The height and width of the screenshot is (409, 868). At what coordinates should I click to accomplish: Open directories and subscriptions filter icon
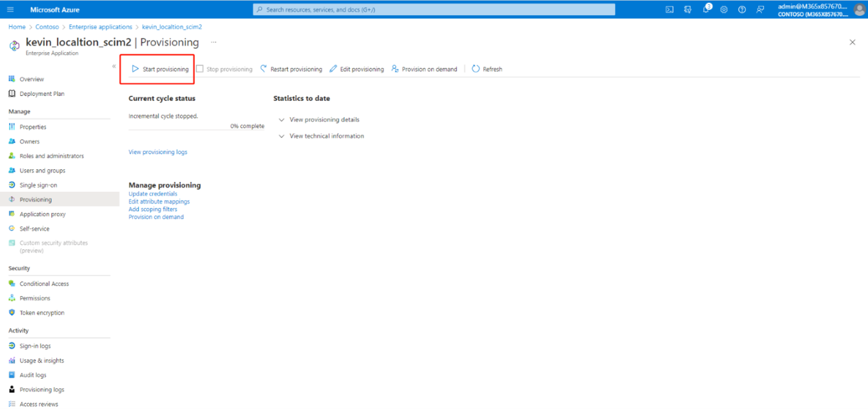688,10
